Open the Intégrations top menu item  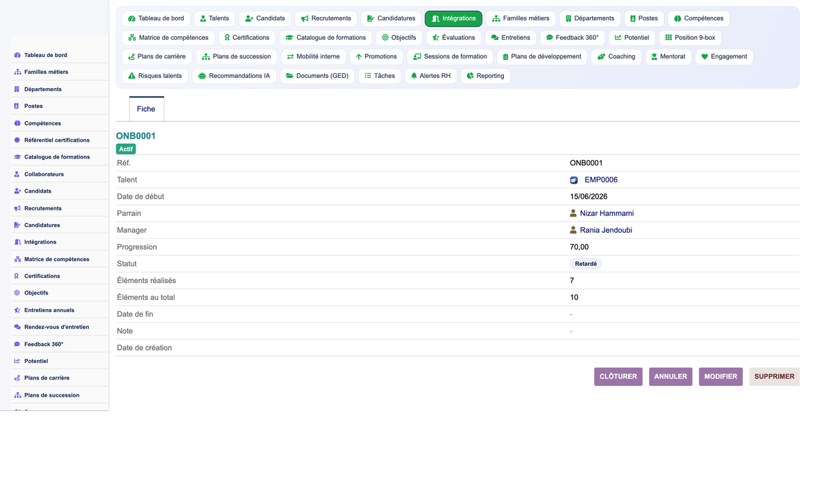click(454, 18)
